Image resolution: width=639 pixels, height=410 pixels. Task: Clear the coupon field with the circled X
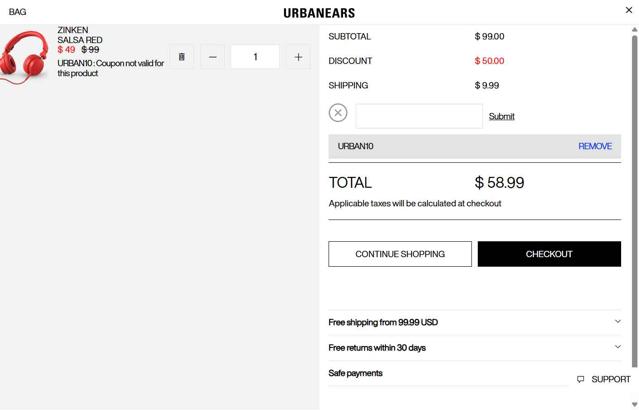[x=338, y=113]
